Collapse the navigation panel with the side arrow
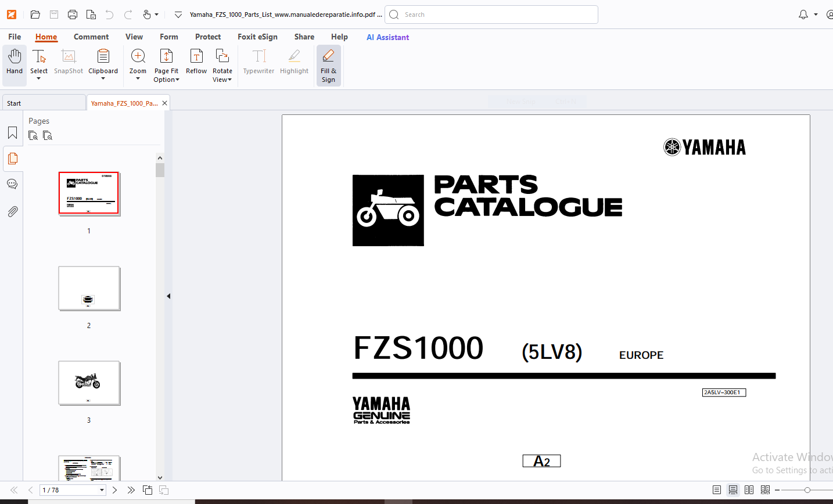This screenshot has width=833, height=504. [168, 296]
